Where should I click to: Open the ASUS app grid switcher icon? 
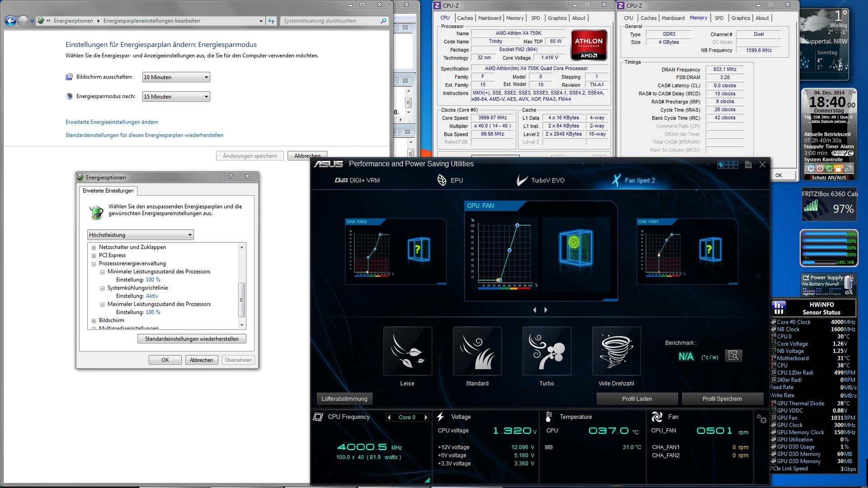pyautogui.click(x=728, y=165)
